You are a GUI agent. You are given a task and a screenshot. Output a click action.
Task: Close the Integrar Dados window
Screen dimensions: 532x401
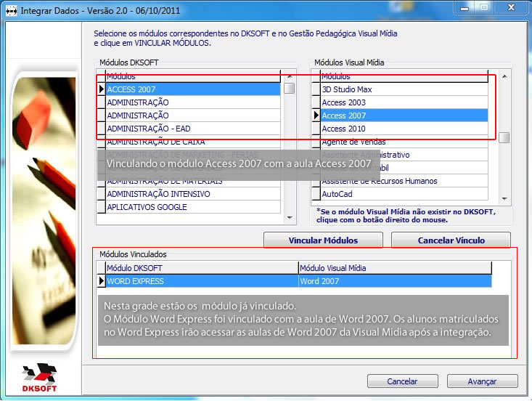click(511, 7)
